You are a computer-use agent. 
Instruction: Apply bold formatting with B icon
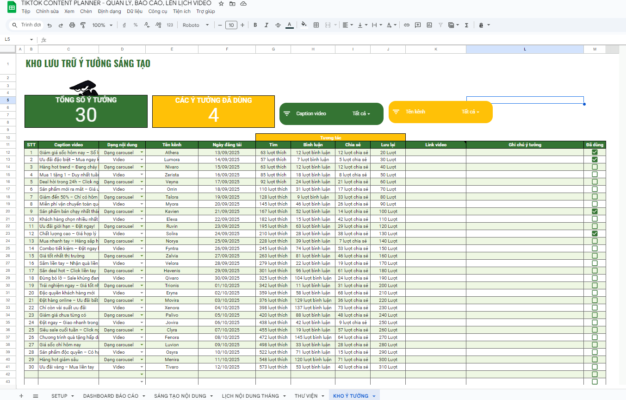(x=254, y=25)
